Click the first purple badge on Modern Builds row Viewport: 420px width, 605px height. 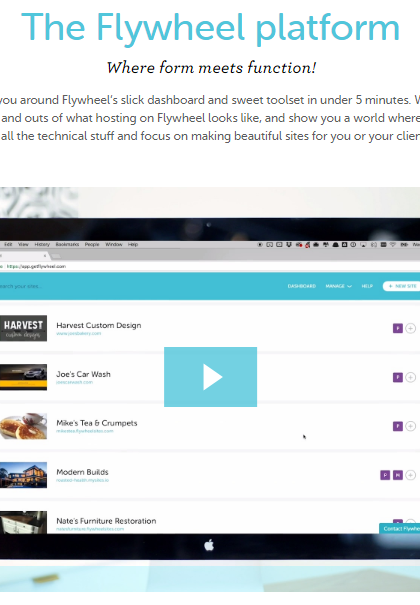point(385,475)
